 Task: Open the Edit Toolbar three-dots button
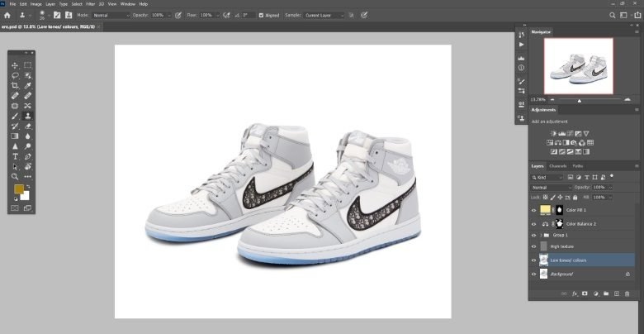pos(27,176)
